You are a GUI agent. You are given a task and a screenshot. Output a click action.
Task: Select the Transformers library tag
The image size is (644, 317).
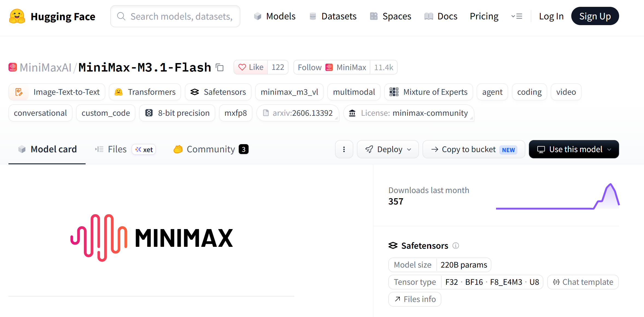coord(145,92)
